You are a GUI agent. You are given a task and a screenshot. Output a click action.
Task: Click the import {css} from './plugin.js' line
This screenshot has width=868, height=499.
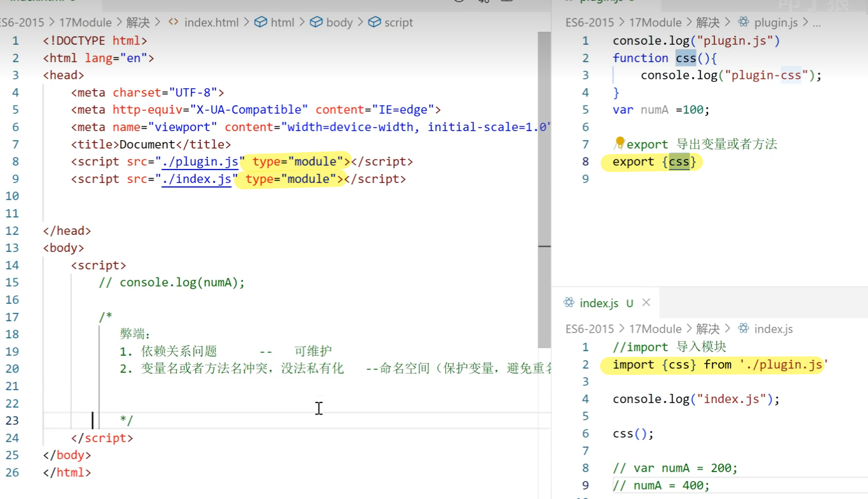[x=720, y=365]
